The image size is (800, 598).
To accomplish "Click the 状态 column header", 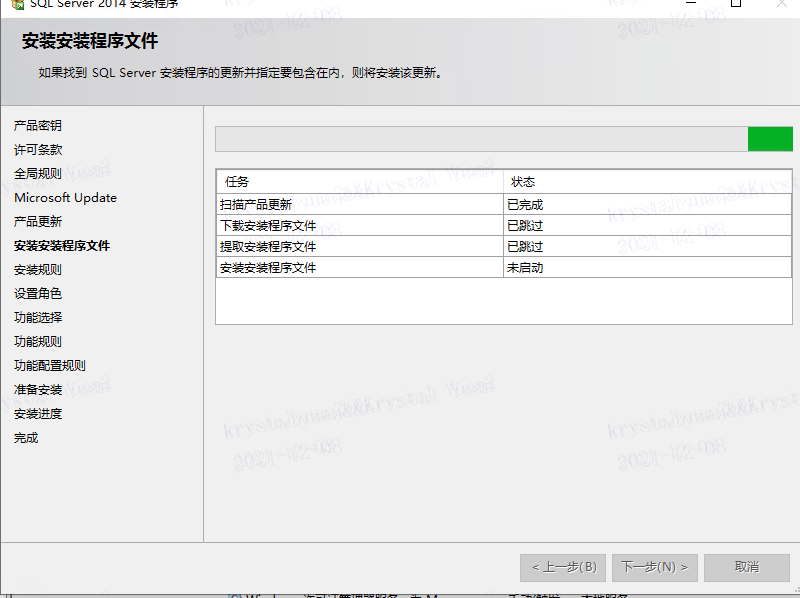I will click(x=647, y=182).
